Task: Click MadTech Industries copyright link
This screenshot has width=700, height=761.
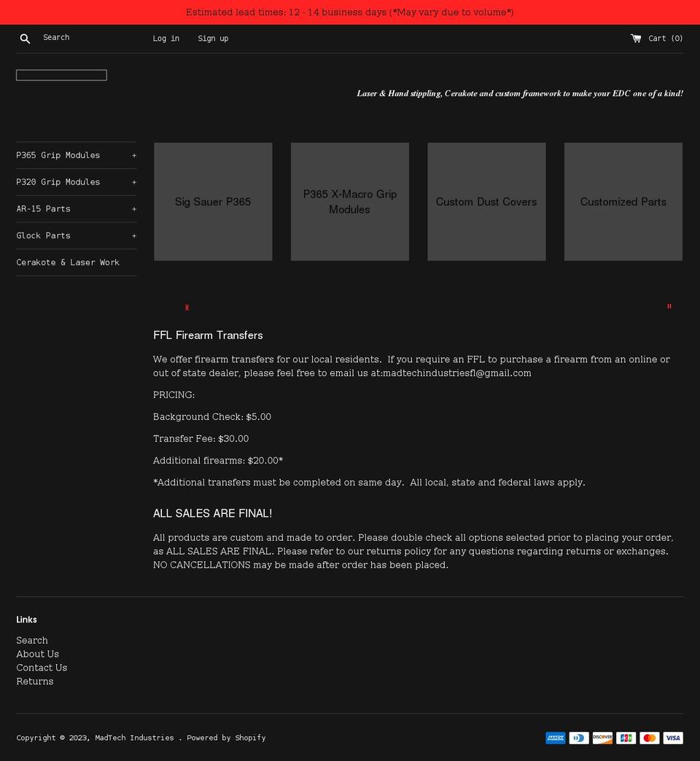Action: click(x=134, y=738)
